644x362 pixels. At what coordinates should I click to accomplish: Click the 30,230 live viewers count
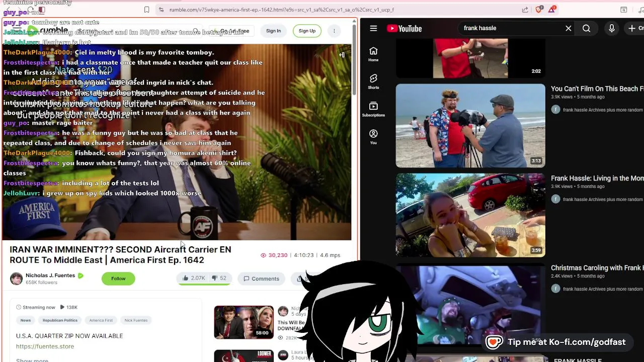point(274,255)
